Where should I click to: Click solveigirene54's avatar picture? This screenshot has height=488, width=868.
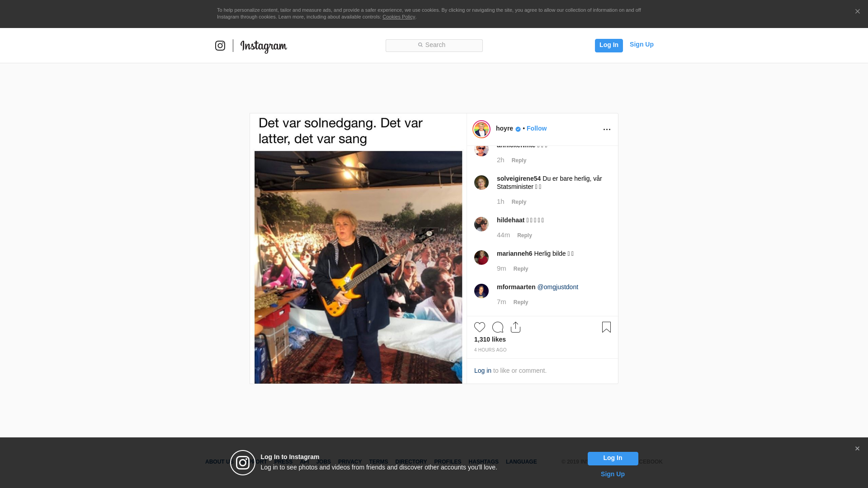481,183
